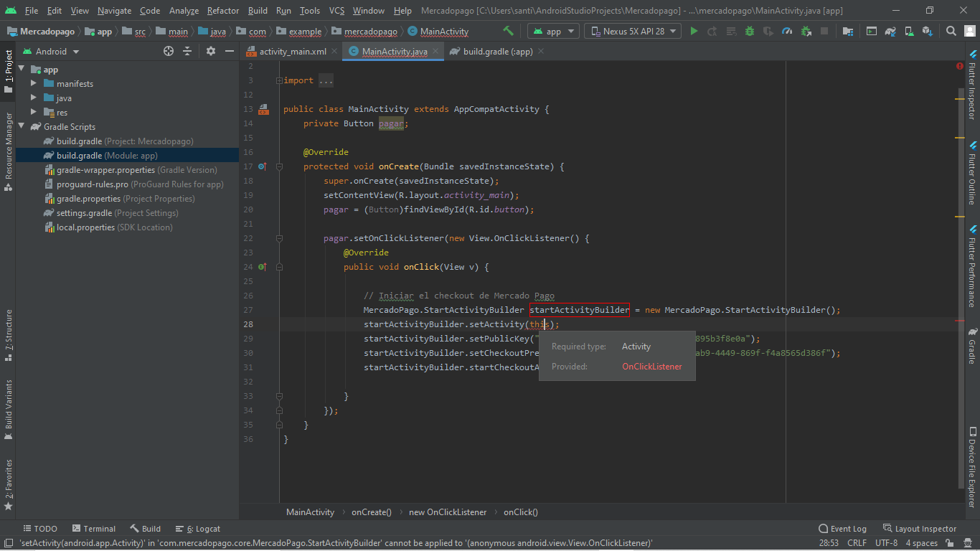The width and height of the screenshot is (980, 551).
Task: Click the implements gutter icon on line 24
Action: [263, 267]
